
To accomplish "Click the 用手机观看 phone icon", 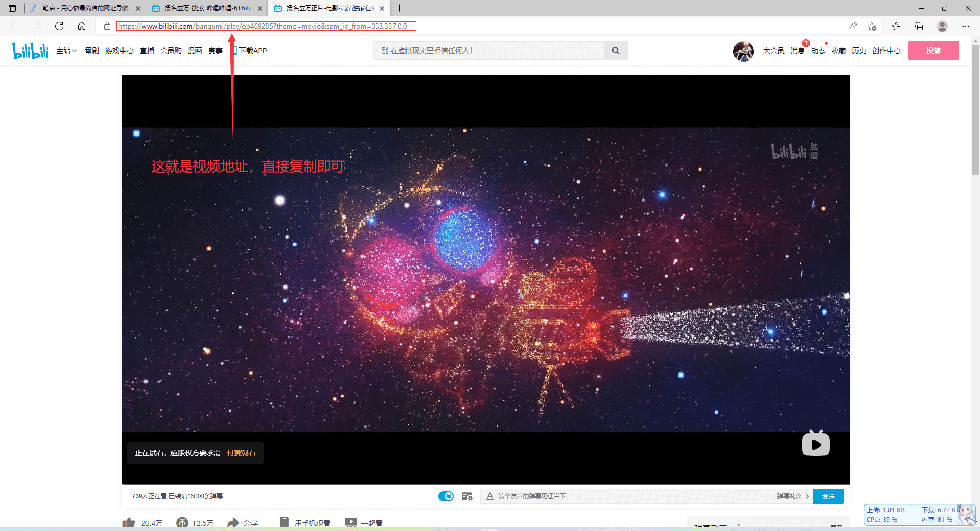I will tap(284, 522).
